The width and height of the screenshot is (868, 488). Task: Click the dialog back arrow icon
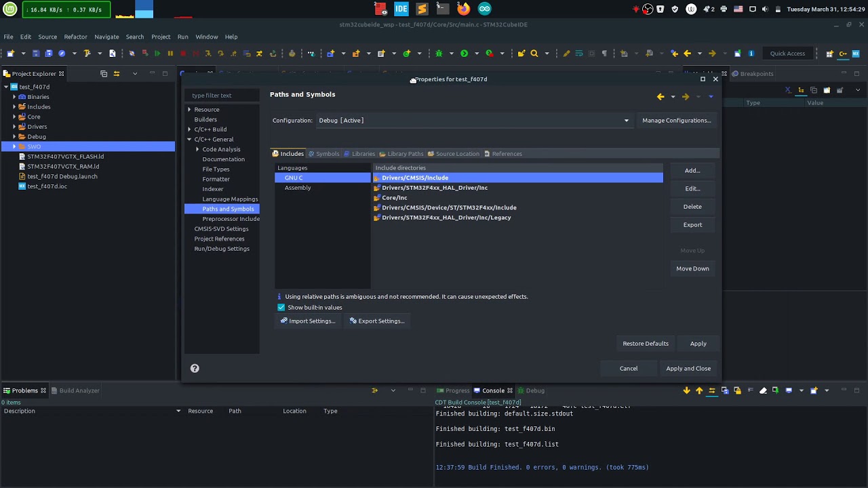pos(660,97)
